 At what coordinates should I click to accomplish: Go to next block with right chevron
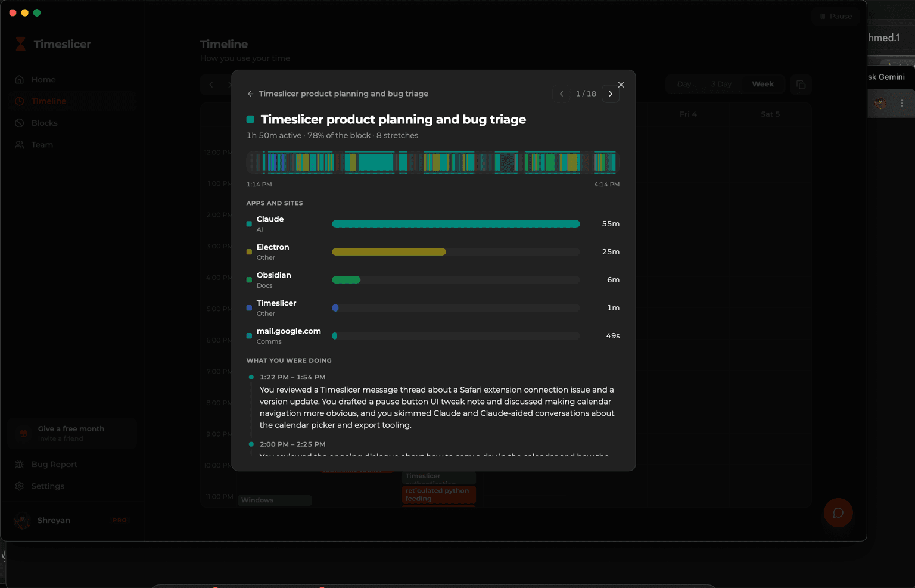(611, 94)
